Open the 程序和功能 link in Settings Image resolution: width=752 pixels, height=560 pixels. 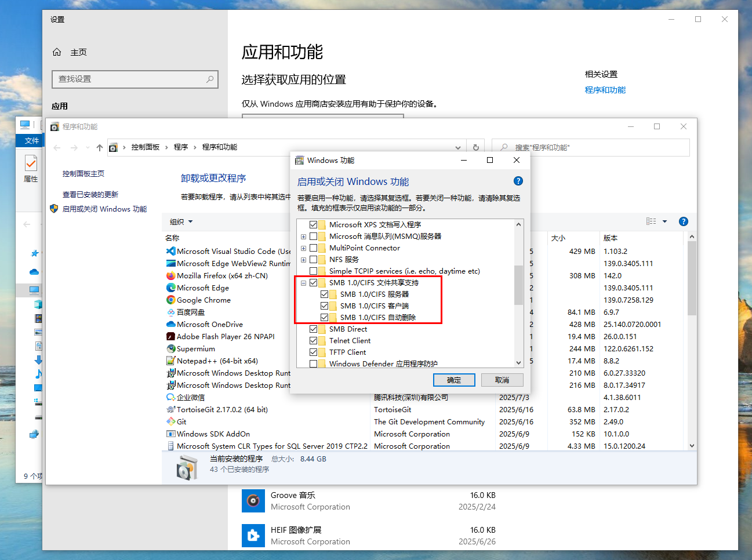pos(605,90)
